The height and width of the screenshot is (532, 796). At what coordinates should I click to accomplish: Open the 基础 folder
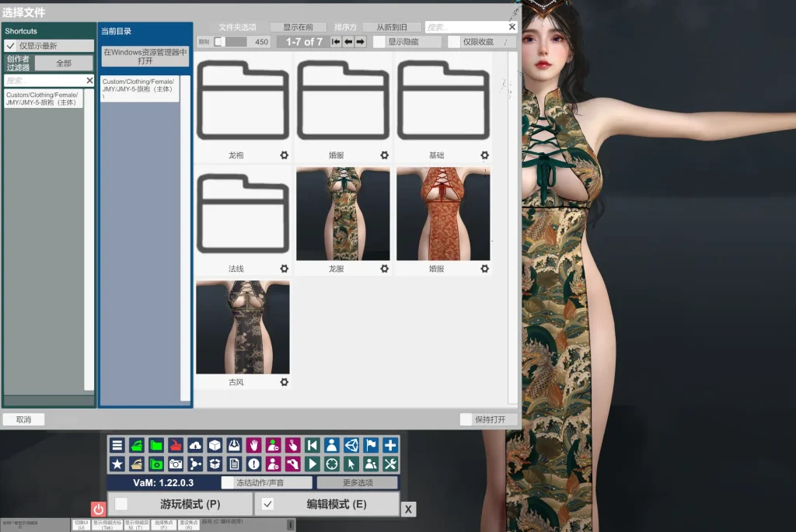[x=444, y=100]
